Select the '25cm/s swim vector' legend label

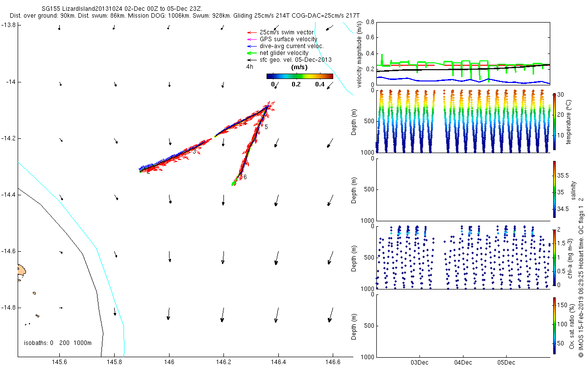click(287, 33)
